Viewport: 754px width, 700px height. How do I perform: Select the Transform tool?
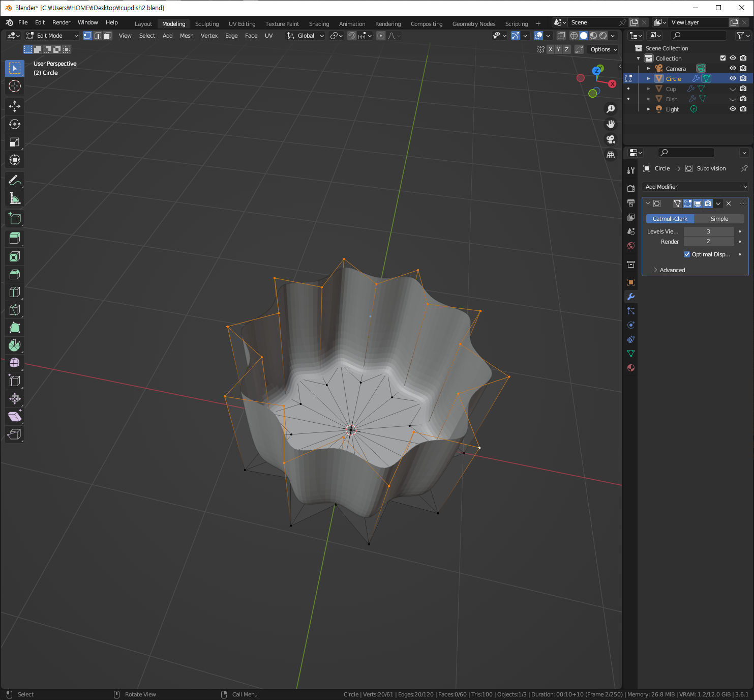click(15, 160)
